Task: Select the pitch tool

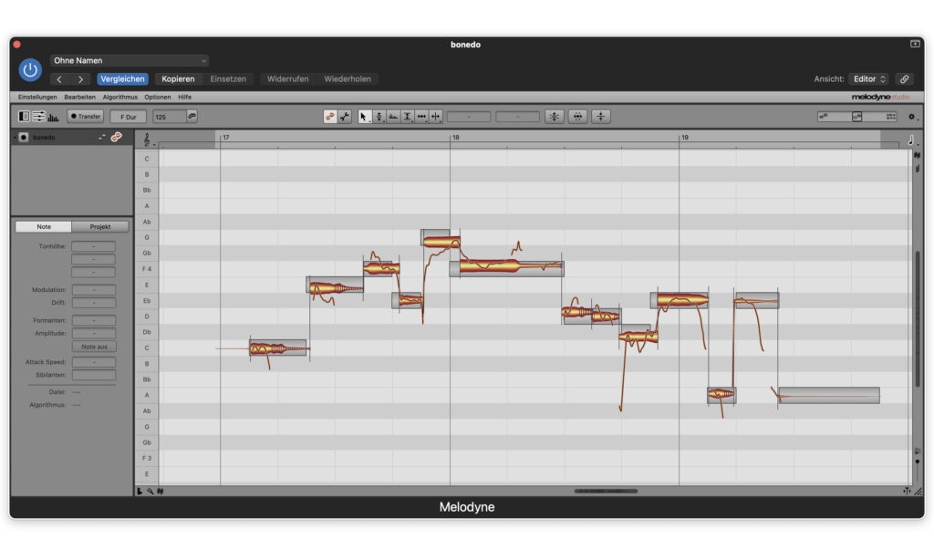Action: tap(379, 117)
